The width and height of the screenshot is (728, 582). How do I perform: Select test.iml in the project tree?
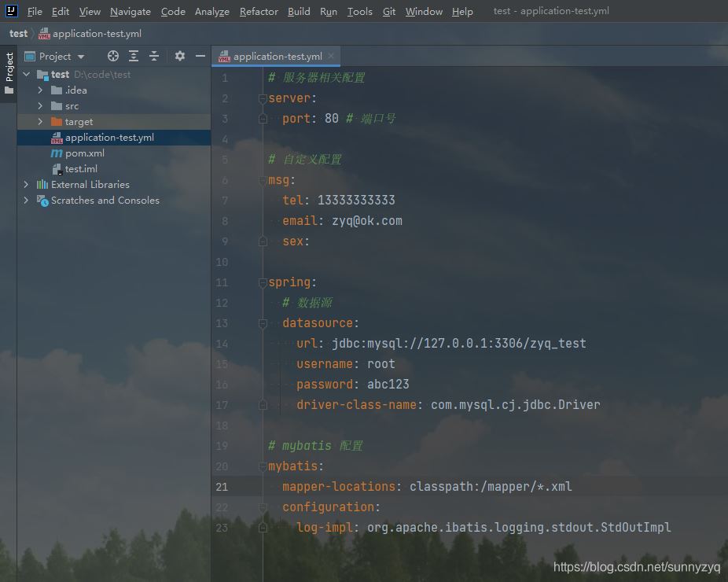80,169
